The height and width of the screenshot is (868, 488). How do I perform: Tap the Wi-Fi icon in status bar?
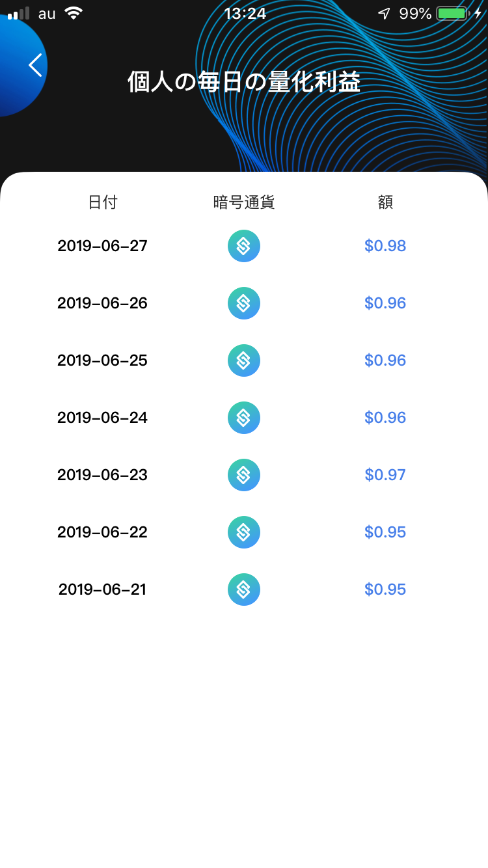click(x=74, y=14)
